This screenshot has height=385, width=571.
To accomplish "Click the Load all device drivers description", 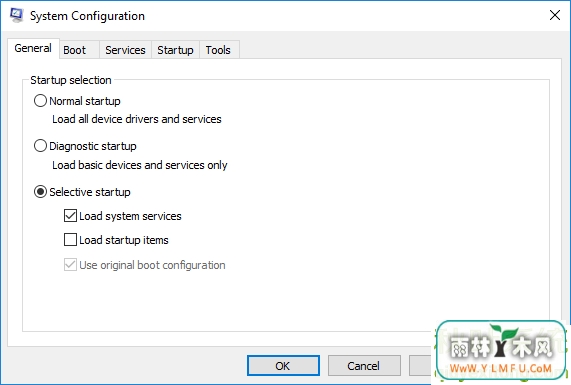I will coord(137,119).
